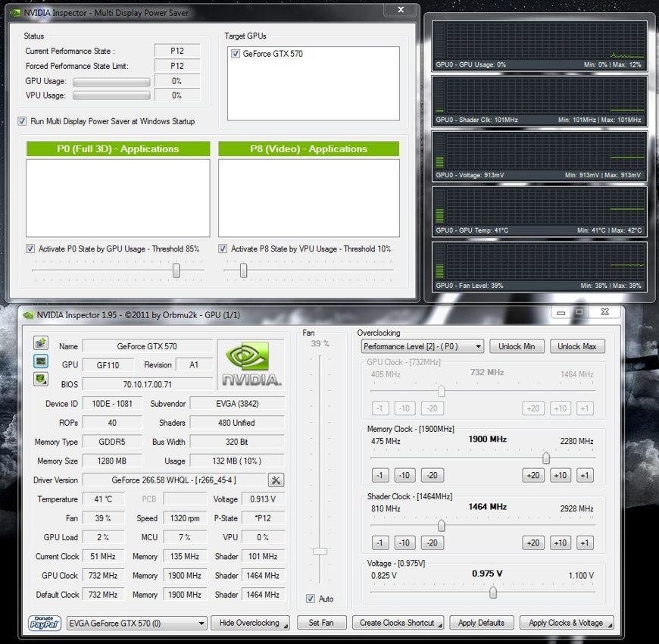Click the Current Performance State value P12

[x=177, y=51]
